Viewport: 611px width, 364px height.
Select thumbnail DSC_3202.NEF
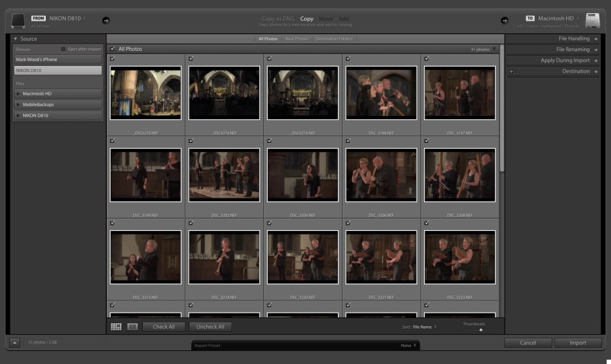(224, 175)
